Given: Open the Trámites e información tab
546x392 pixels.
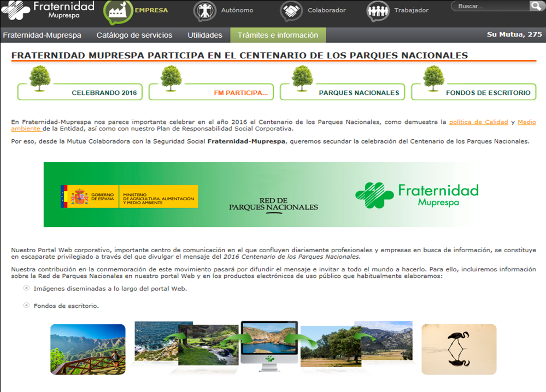Looking at the screenshot, I should coord(278,35).
